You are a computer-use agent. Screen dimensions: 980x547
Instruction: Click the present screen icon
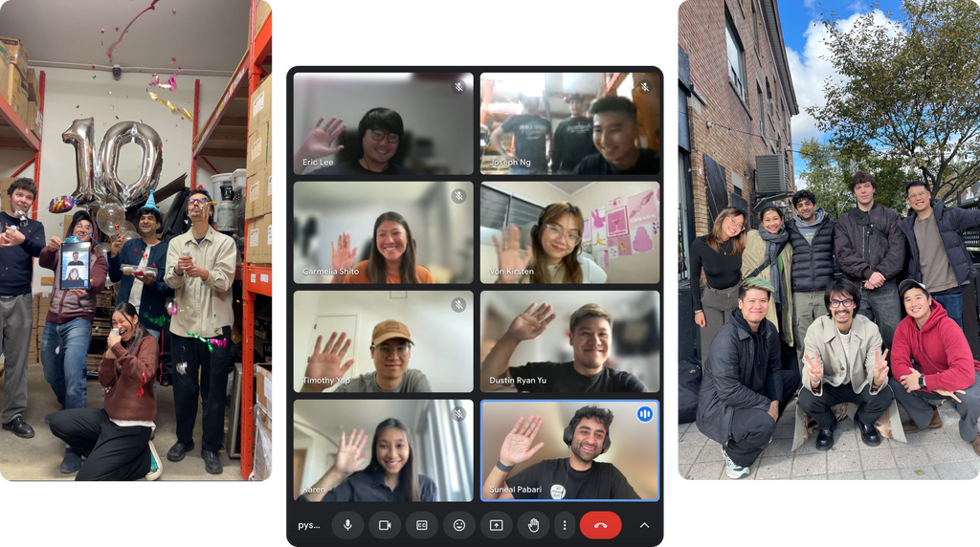point(497,525)
